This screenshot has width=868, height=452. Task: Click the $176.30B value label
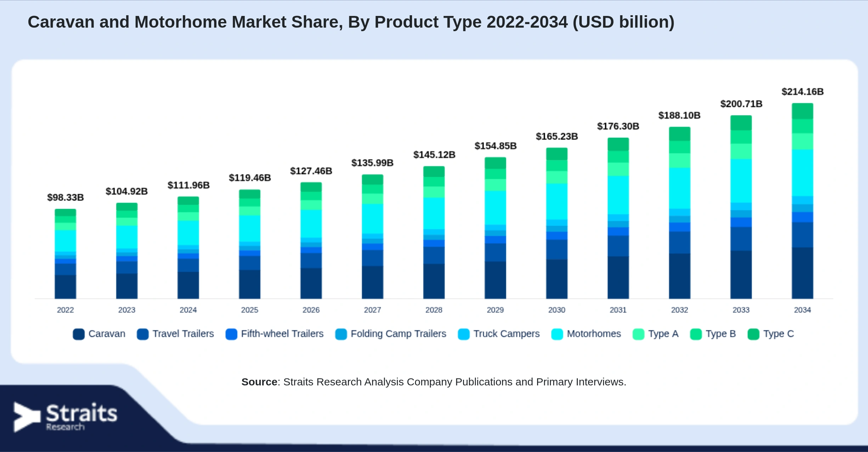[618, 126]
